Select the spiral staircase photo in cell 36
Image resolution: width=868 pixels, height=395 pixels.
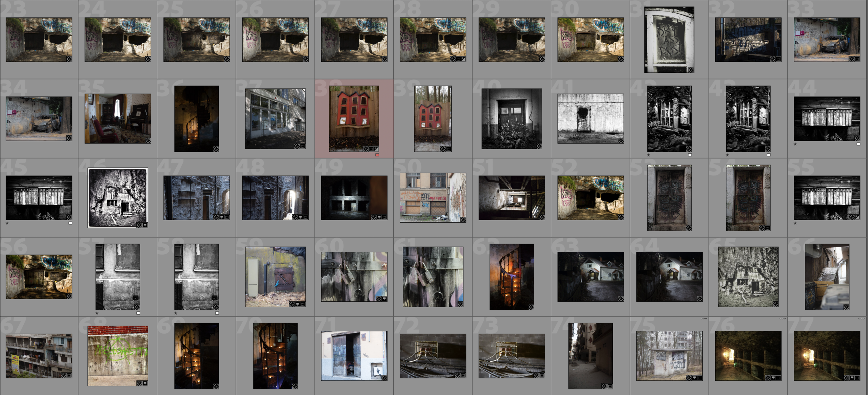point(197,119)
